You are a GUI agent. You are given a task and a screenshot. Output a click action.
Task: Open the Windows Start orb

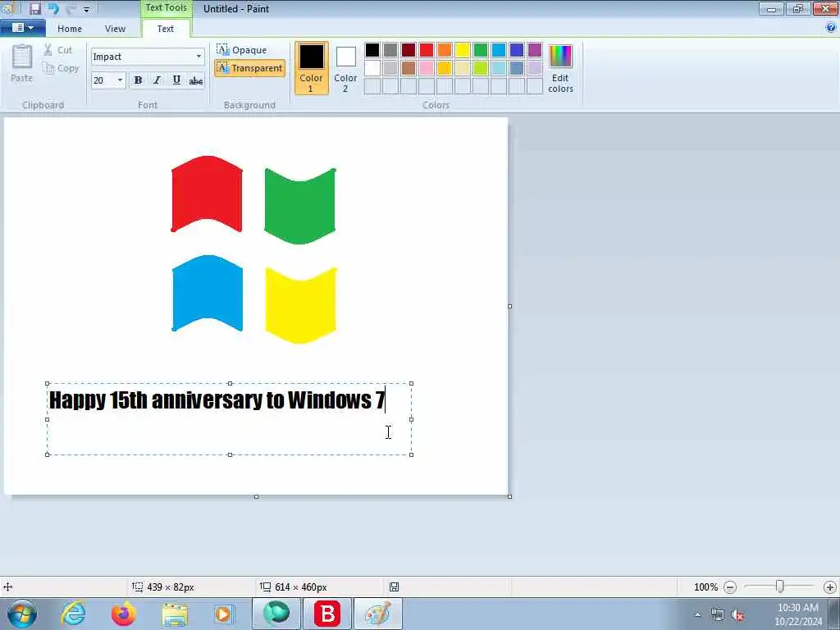click(22, 614)
